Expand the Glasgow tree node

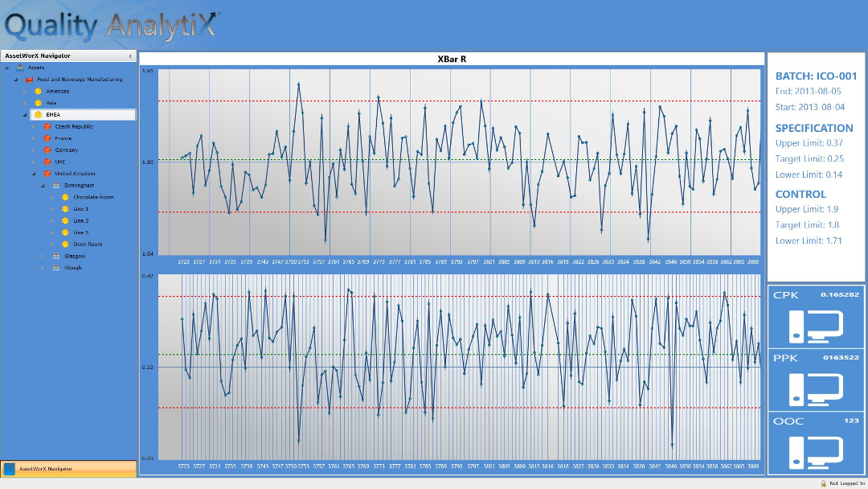(43, 257)
